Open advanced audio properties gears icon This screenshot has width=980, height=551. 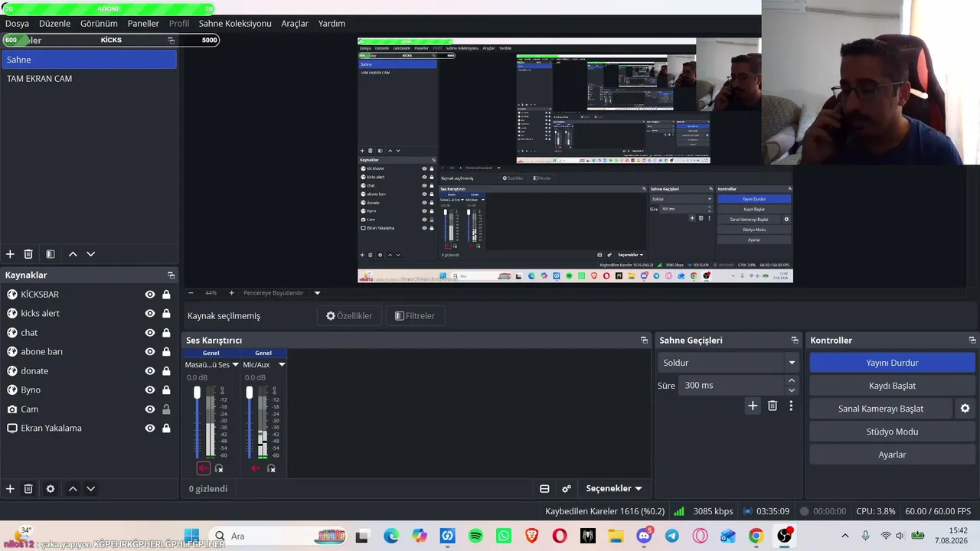[x=567, y=488]
